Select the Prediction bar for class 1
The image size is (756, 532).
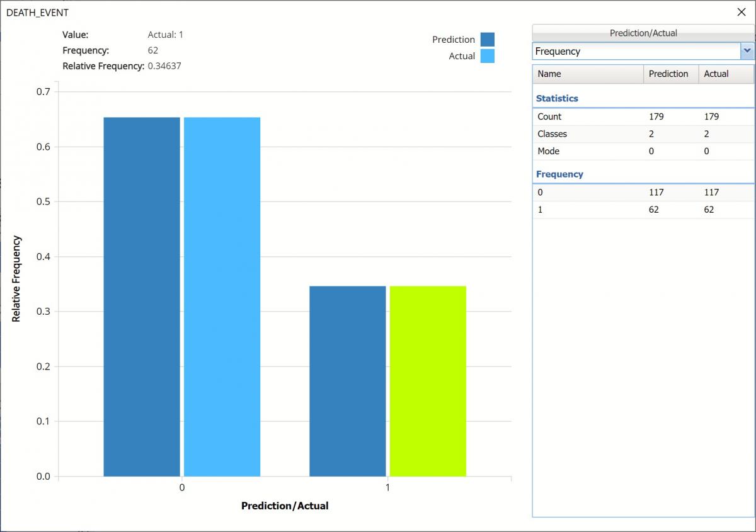tap(347, 381)
